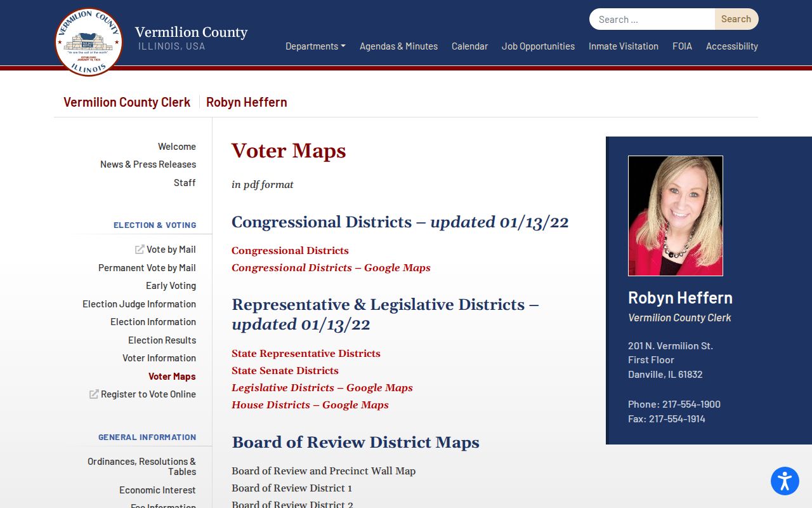This screenshot has height=508, width=812.
Task: Open Ordinances, Resolutions & Tables
Action: click(141, 467)
